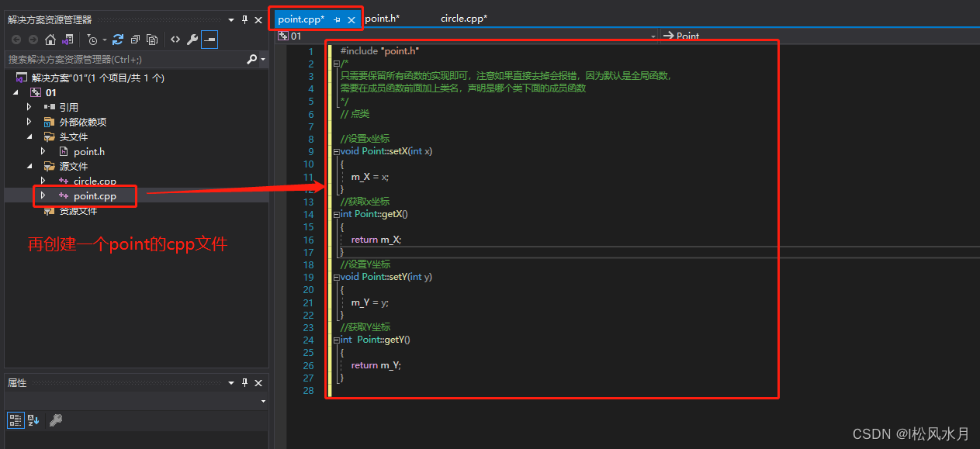Open Solution Explorer window position dropdown

tap(232, 19)
